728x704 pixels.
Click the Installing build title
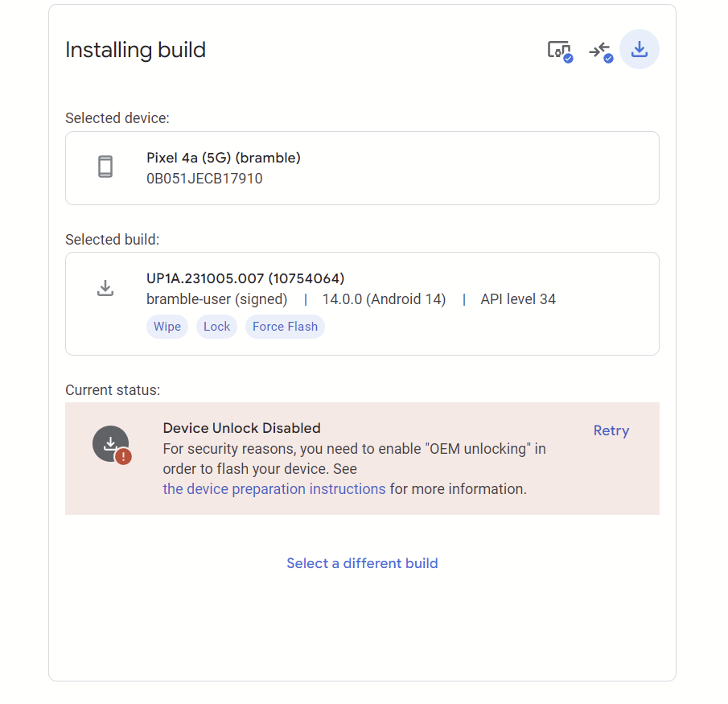[135, 50]
